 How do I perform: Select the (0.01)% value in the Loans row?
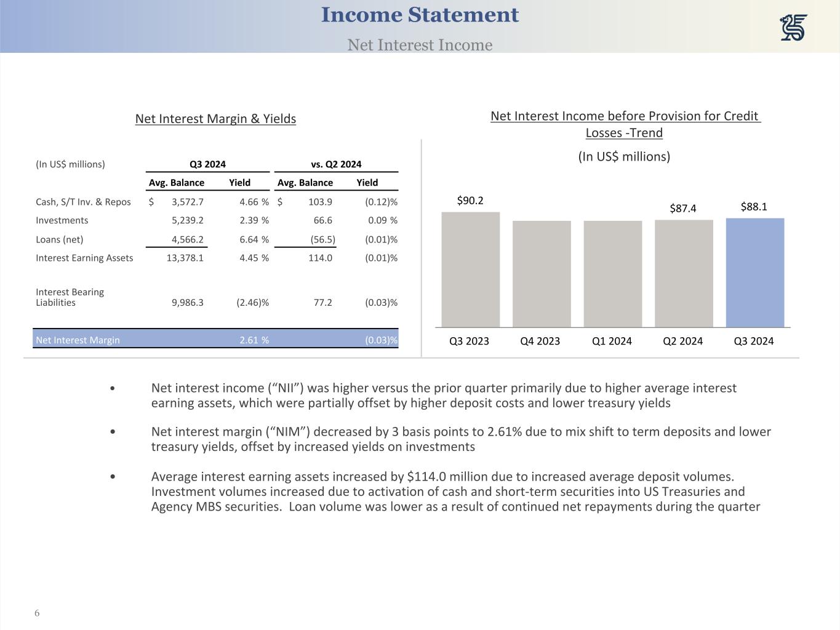382,239
